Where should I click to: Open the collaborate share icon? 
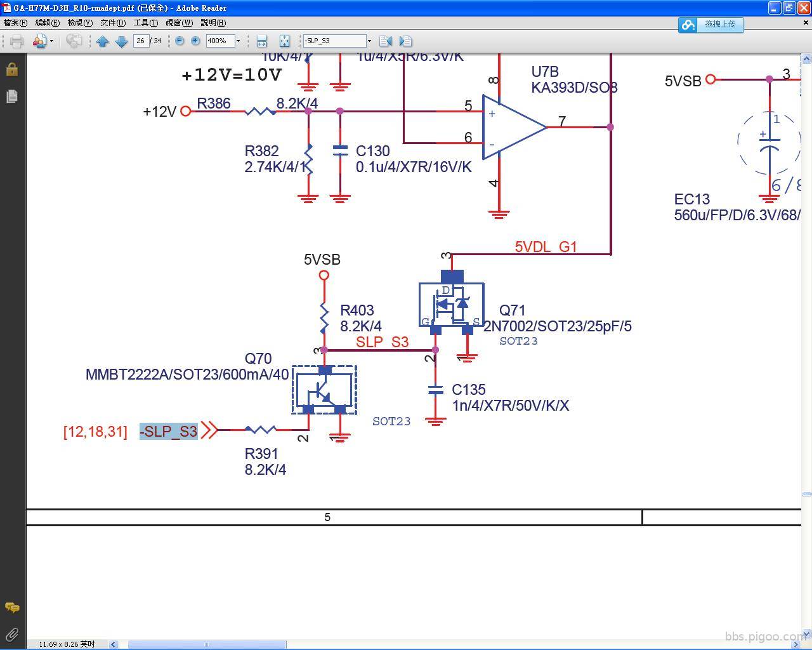coord(39,41)
